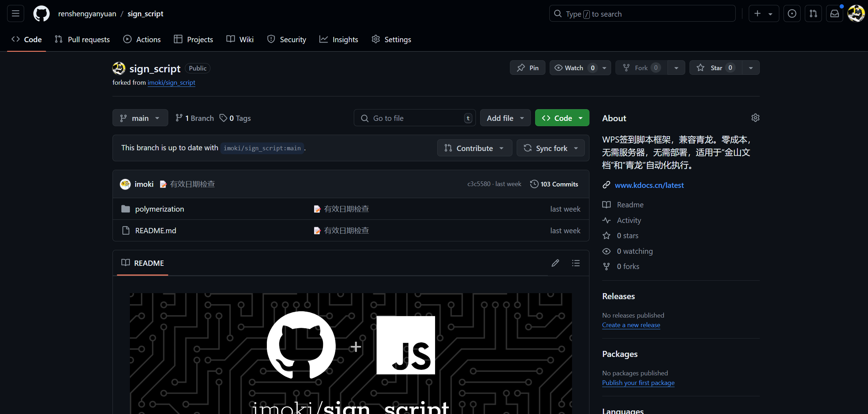Open the issues icon in header
The width and height of the screenshot is (868, 414).
coord(792,13)
